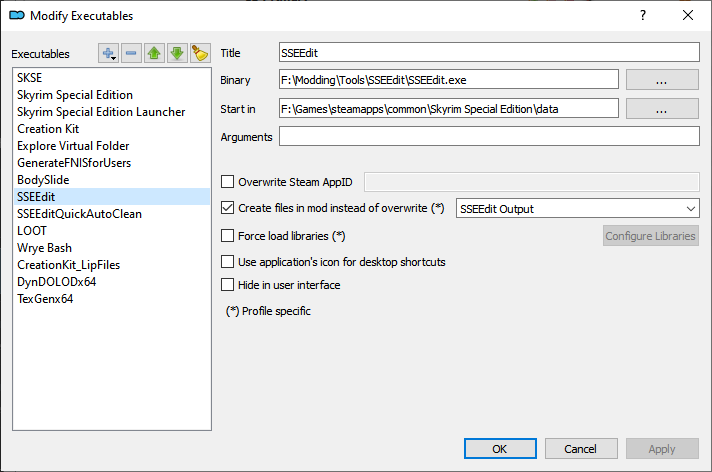The height and width of the screenshot is (472, 712).
Task: Open the SSEEdit Output mod dropdown
Action: 576,208
